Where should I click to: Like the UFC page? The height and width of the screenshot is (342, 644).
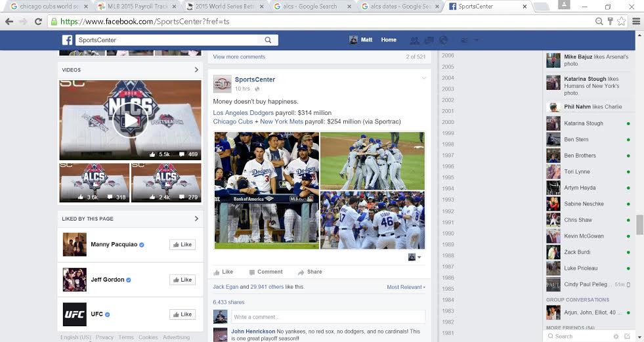coord(182,314)
